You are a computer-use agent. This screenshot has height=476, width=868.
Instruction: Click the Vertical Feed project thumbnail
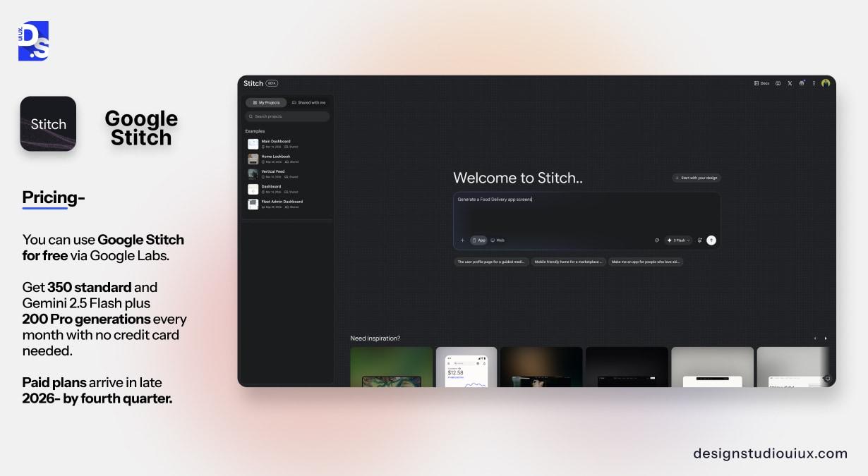(x=253, y=173)
